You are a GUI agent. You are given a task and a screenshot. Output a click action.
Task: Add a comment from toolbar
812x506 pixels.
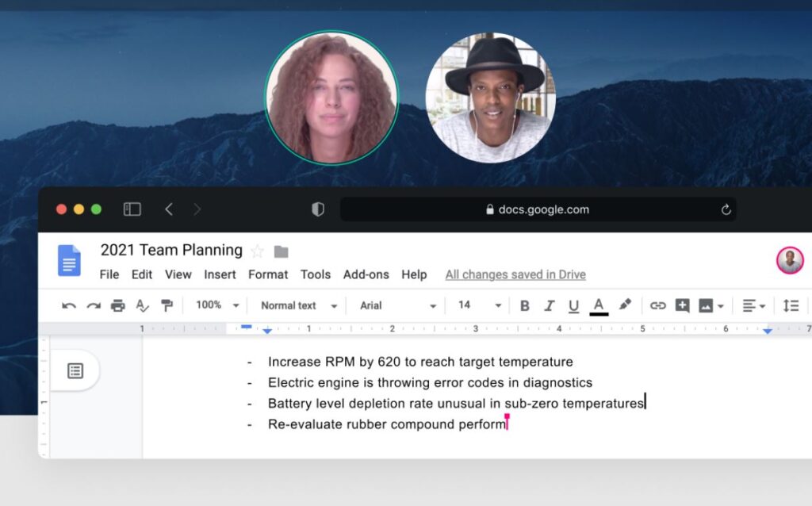point(682,305)
